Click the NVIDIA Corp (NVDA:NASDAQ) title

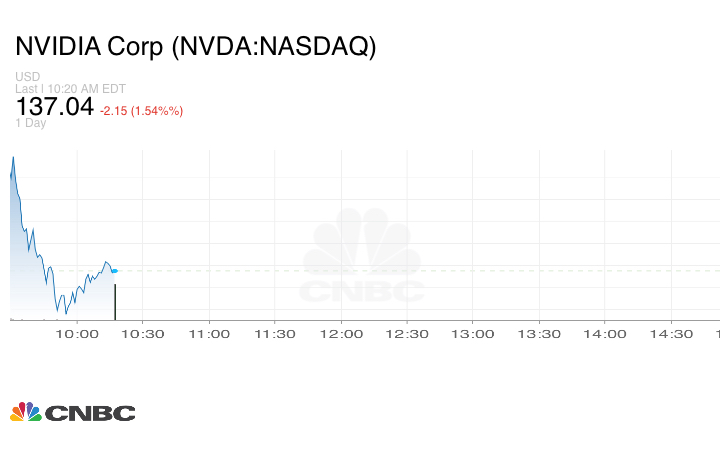pyautogui.click(x=196, y=47)
